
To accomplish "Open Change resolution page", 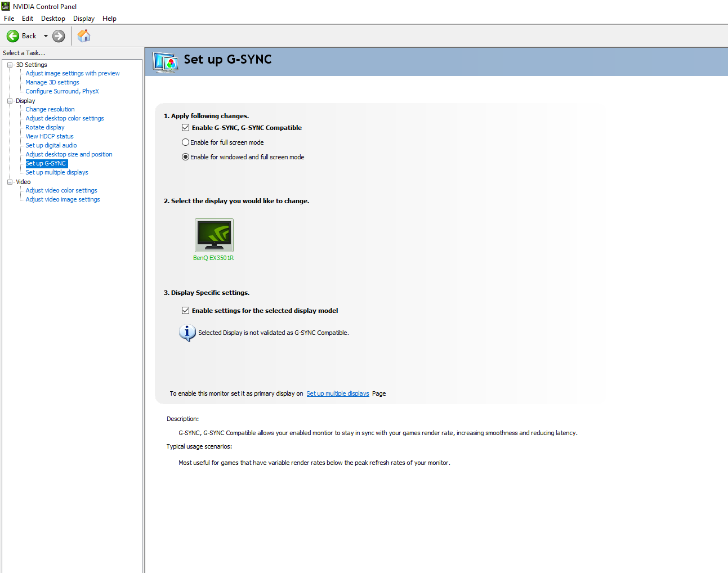I will coord(50,109).
